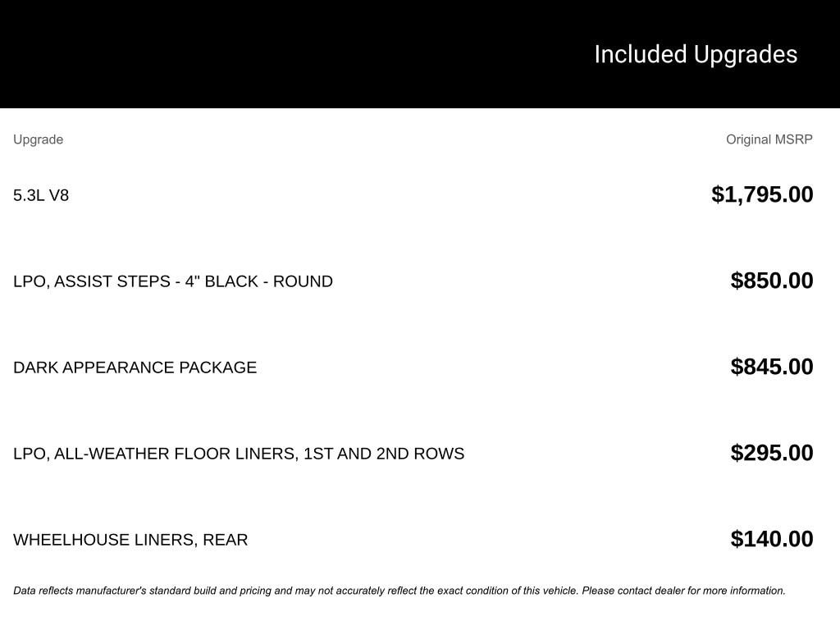The width and height of the screenshot is (840, 630).
Task: Click the $140.00 price
Action: coord(772,539)
